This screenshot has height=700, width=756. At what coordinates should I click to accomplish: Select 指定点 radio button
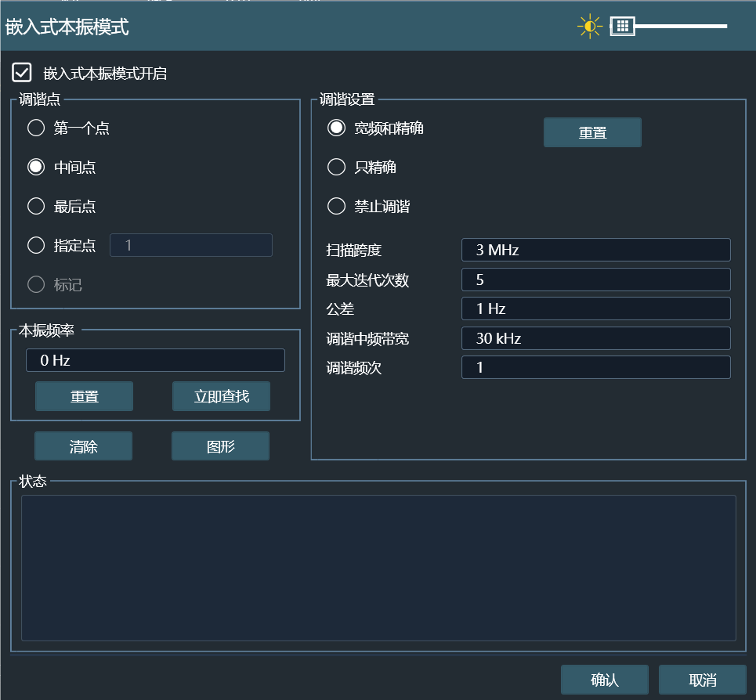(36, 245)
